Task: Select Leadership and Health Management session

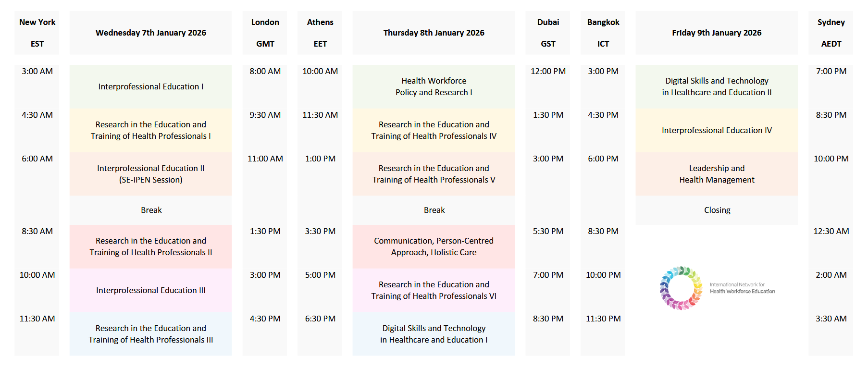Action: pyautogui.click(x=716, y=174)
